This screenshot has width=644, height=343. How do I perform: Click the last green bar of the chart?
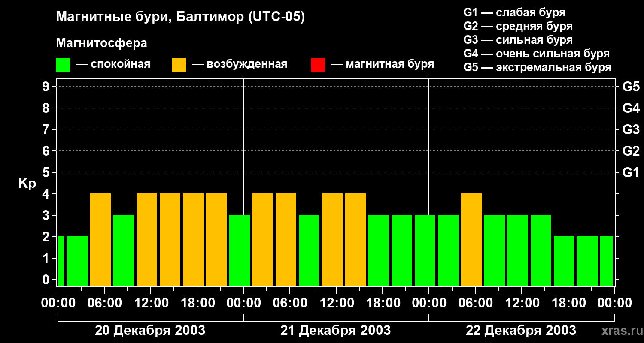[x=607, y=261]
